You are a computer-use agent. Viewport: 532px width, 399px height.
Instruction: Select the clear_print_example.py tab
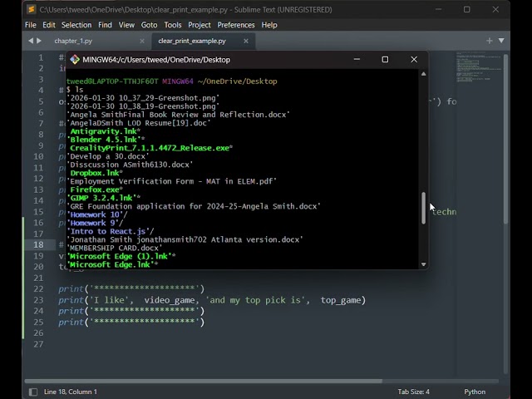192,41
